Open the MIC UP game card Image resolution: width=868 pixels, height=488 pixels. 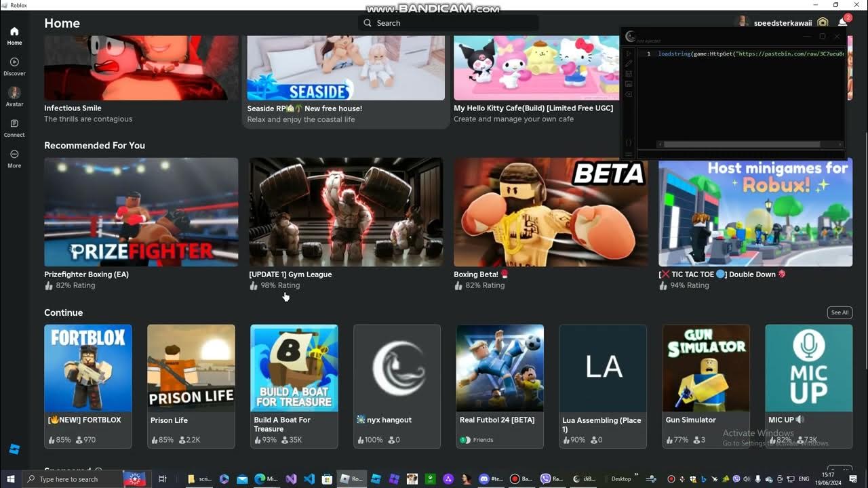809,386
